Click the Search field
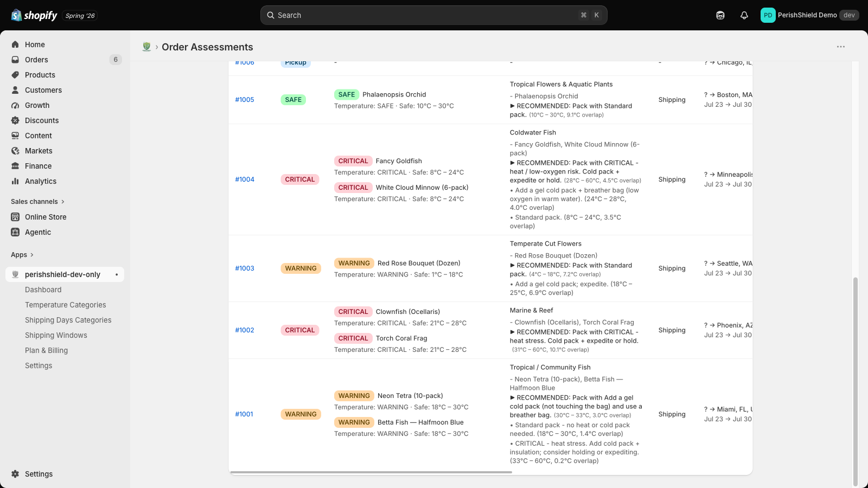Viewport: 868px width, 488px height. click(434, 15)
